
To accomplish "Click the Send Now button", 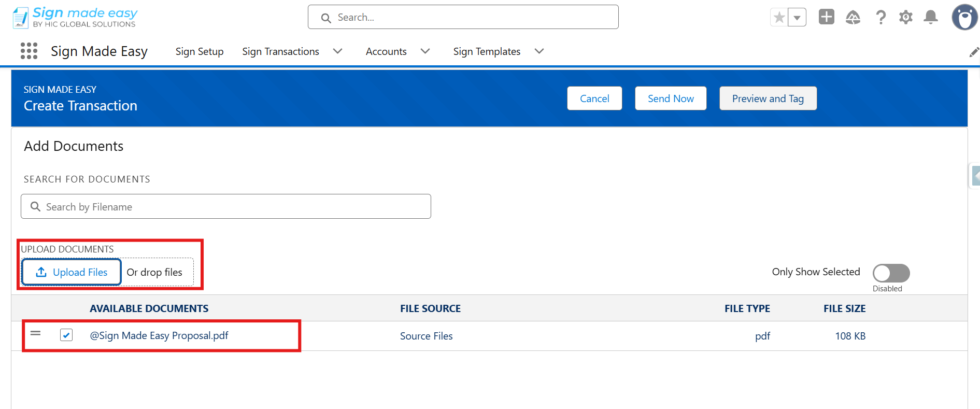I will tap(671, 98).
